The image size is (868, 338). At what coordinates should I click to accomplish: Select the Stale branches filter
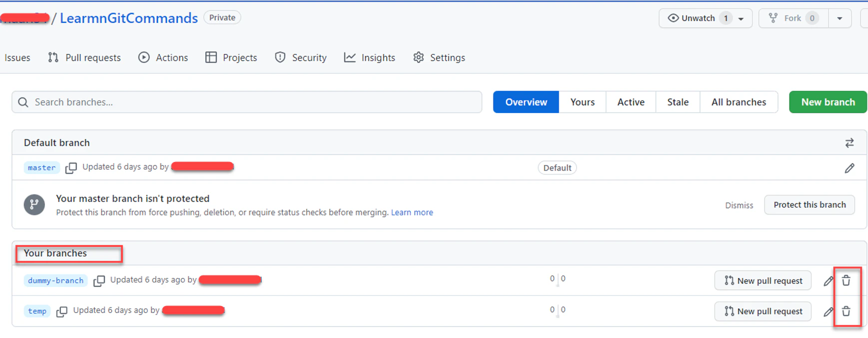click(678, 102)
